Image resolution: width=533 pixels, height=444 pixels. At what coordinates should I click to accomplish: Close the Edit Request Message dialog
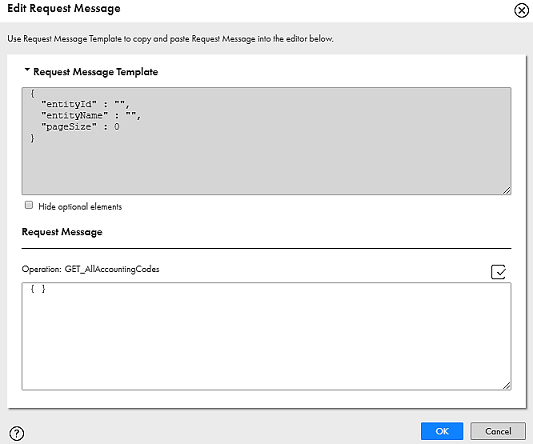521,10
